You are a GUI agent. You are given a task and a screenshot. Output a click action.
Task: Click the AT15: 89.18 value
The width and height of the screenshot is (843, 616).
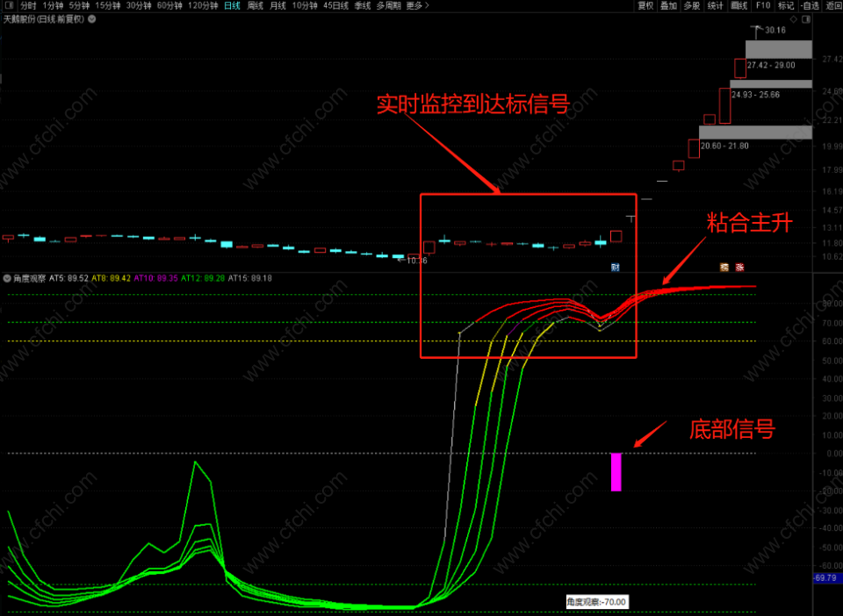point(250,278)
